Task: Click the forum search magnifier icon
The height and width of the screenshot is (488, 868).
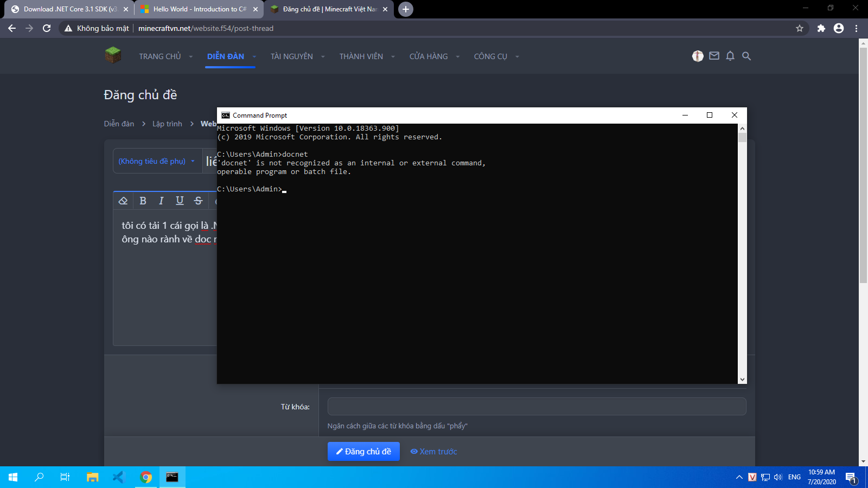Action: [x=746, y=56]
